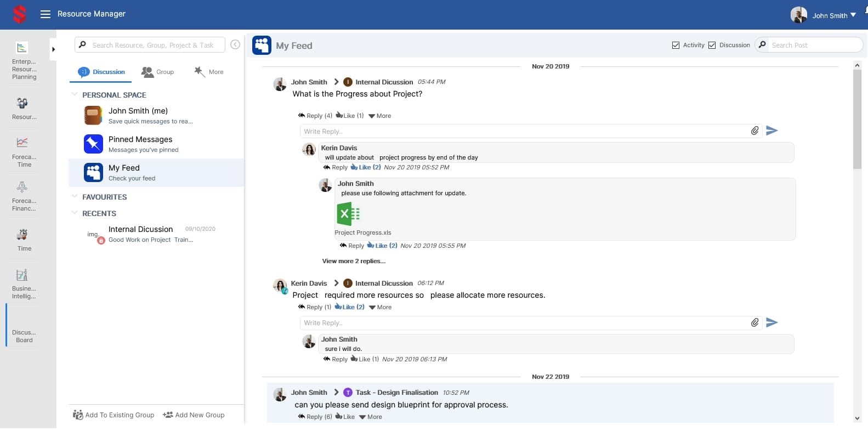Toggle the Activity checkbox
The width and height of the screenshot is (868, 431).
point(676,46)
